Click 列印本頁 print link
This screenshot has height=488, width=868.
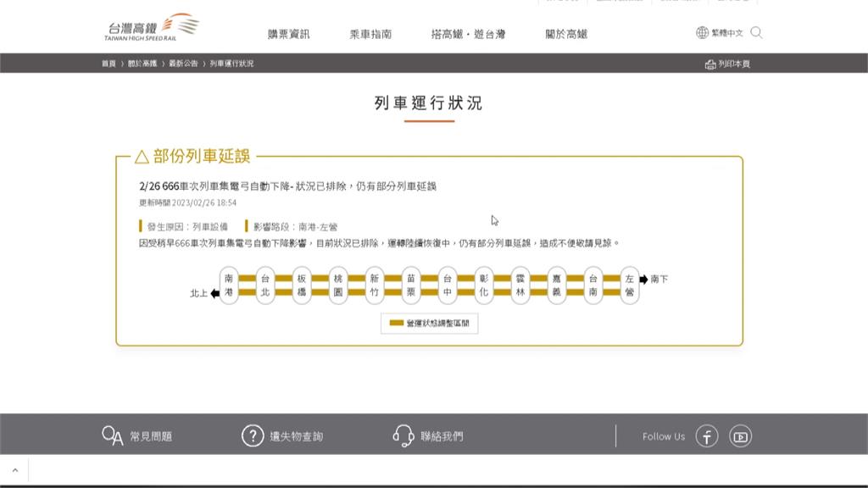point(734,64)
